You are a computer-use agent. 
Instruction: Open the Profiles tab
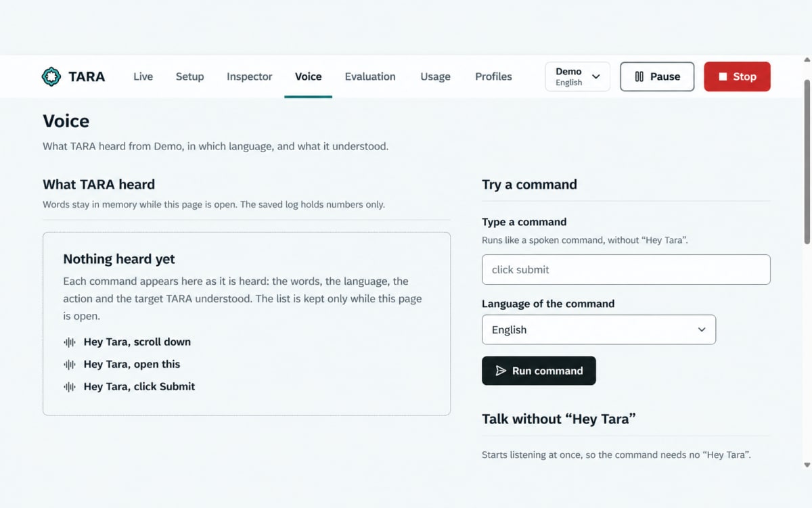pos(493,76)
